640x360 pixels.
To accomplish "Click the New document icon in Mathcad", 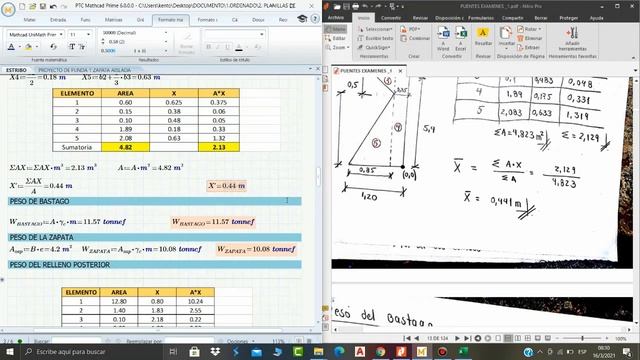I will 22,7.
